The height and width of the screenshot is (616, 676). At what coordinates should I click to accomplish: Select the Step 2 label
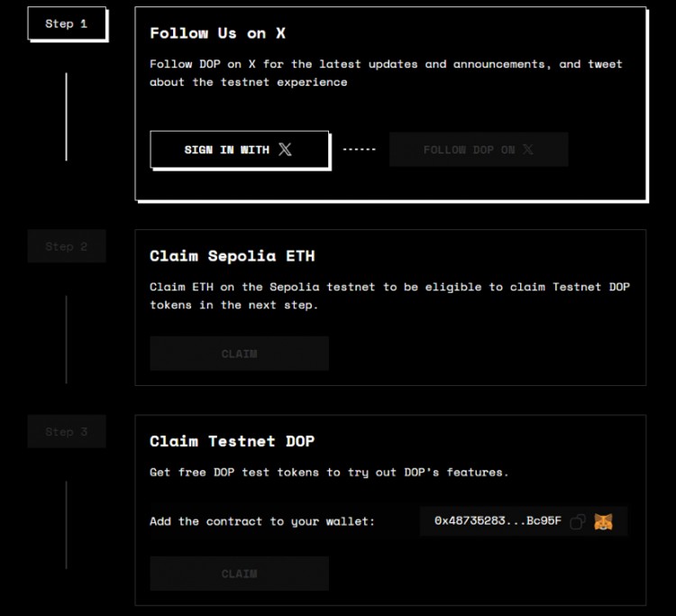(x=67, y=246)
